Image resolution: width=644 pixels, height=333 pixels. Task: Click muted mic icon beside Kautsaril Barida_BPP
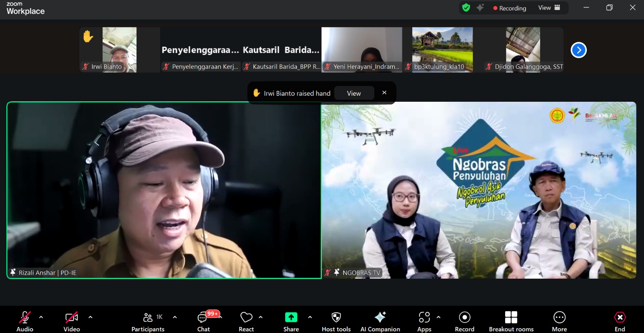(247, 67)
